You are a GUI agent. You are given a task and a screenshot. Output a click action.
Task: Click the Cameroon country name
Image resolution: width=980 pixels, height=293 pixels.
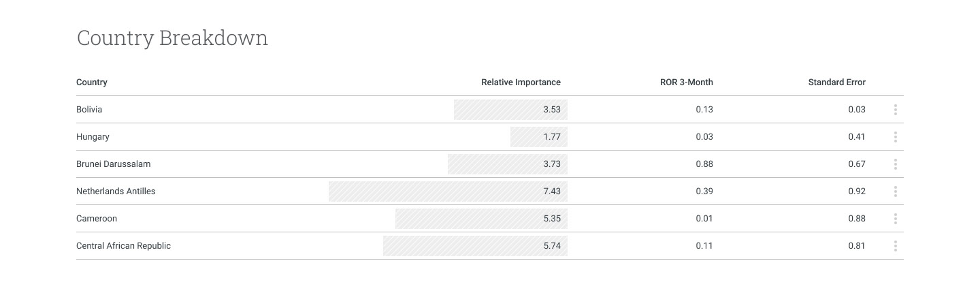click(97, 219)
